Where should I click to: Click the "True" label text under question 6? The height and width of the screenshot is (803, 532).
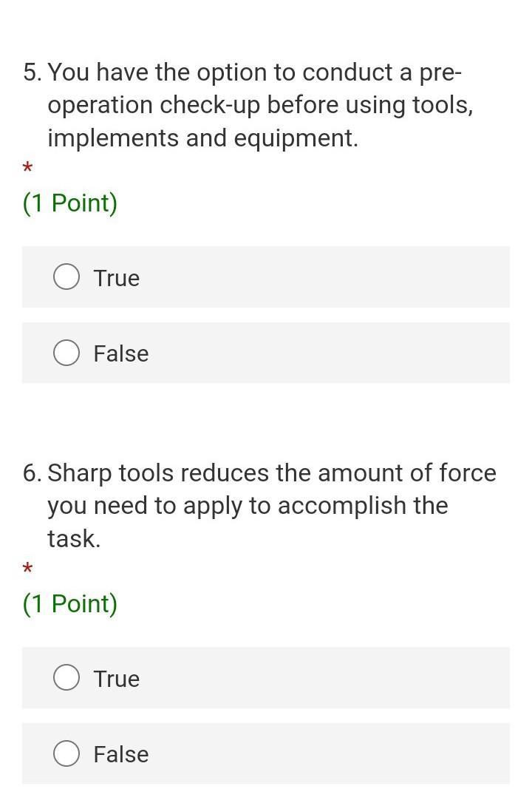point(116,679)
